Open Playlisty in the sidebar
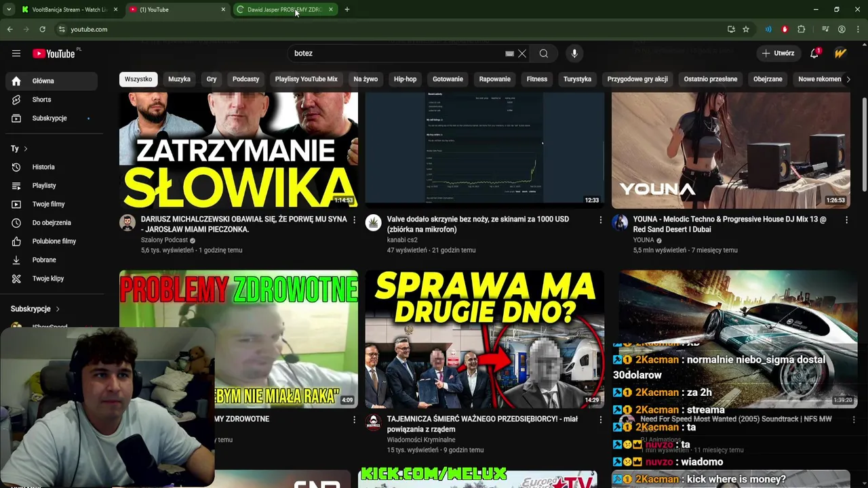 coord(50,186)
